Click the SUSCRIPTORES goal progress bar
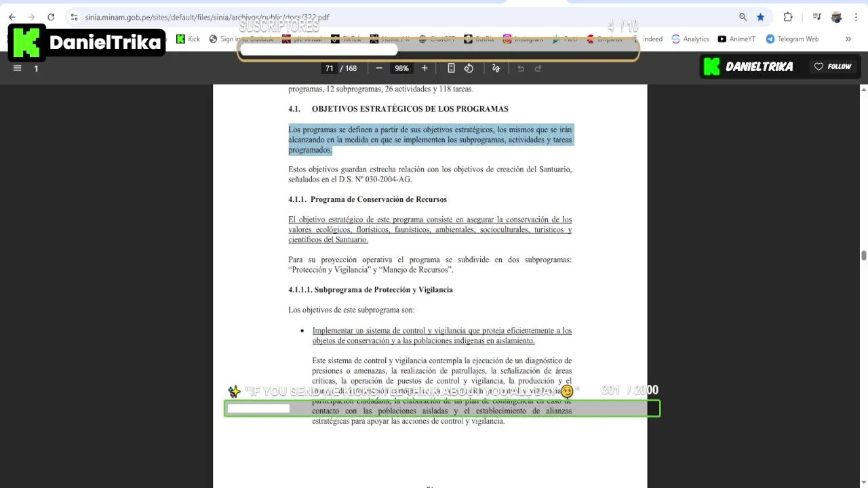Screen dimensions: 868x488 point(438,49)
